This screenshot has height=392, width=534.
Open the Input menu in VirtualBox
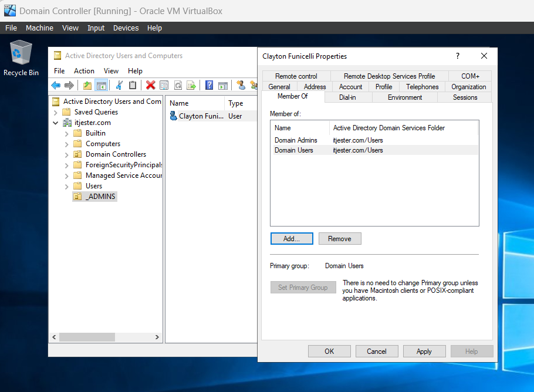coord(96,28)
